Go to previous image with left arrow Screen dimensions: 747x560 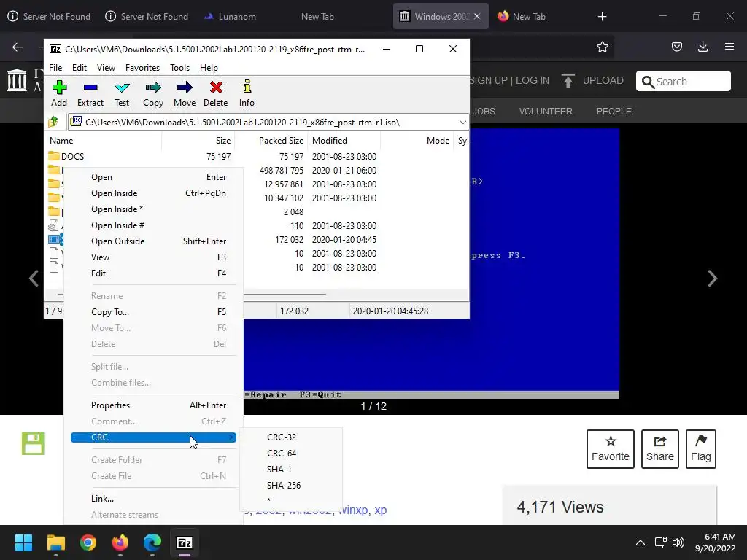(x=34, y=278)
